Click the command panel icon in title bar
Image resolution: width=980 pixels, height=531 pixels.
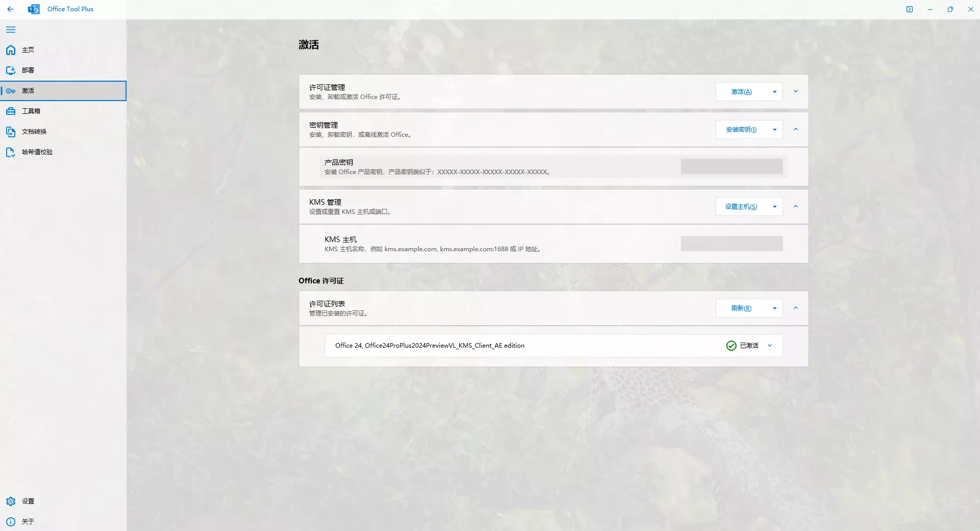[x=910, y=9]
